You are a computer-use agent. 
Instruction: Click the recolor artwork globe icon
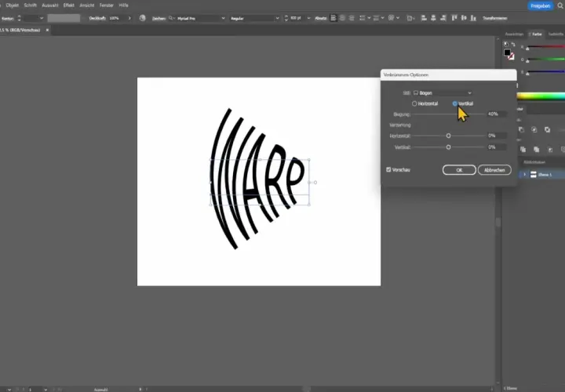tap(143, 18)
